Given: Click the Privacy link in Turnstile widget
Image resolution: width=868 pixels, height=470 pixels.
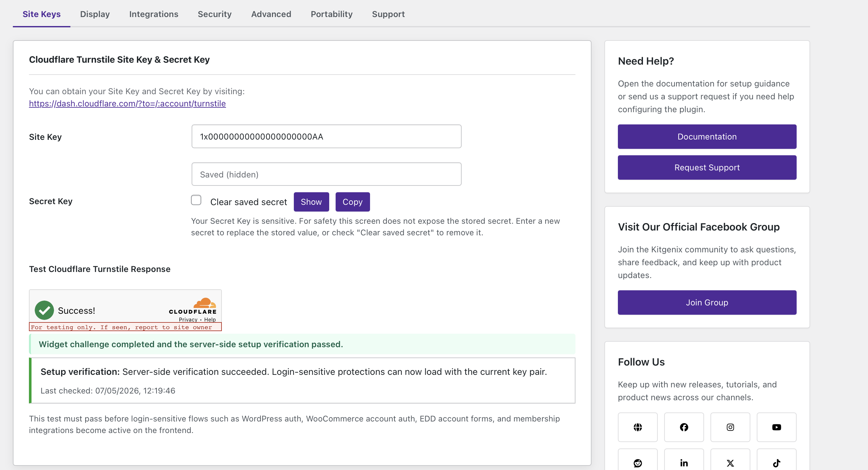Looking at the screenshot, I should [188, 320].
